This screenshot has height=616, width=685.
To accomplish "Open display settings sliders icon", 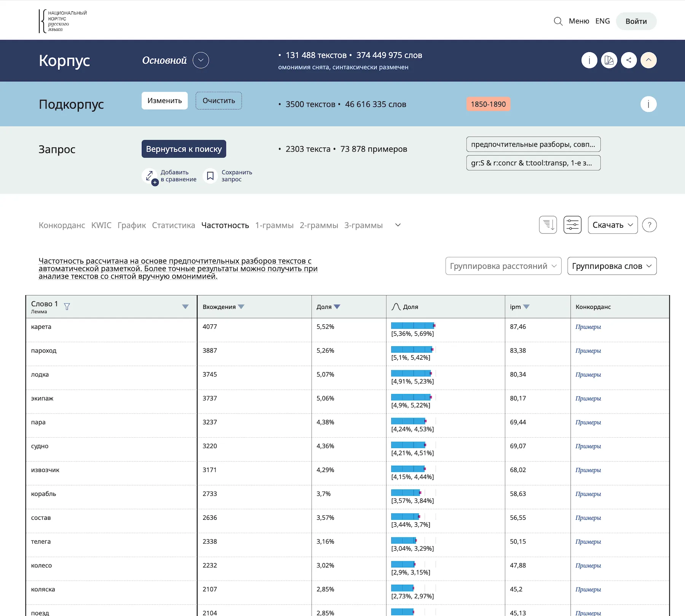I will tap(572, 225).
